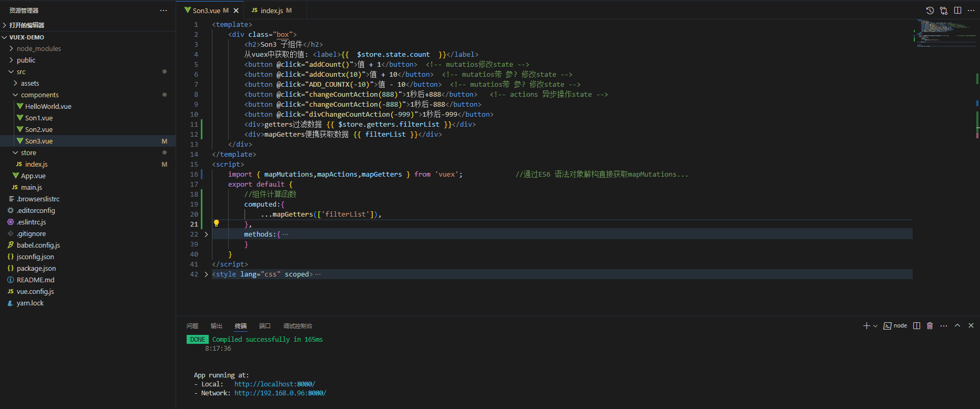Image resolution: width=980 pixels, height=409 pixels.
Task: Click line number 16 in the gutter
Action: point(194,175)
